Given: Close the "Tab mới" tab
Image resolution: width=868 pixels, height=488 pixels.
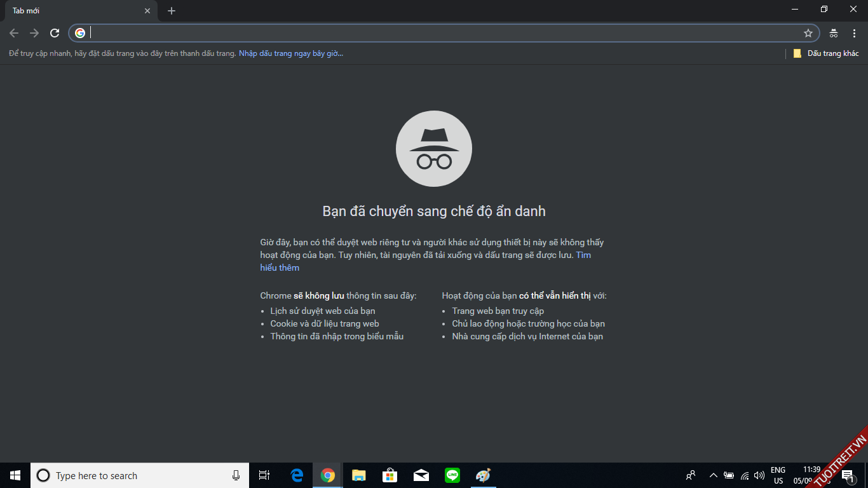Looking at the screenshot, I should coord(147,11).
